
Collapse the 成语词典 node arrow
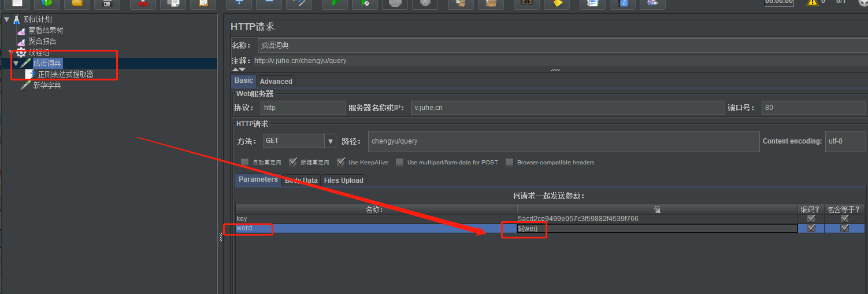[x=16, y=63]
